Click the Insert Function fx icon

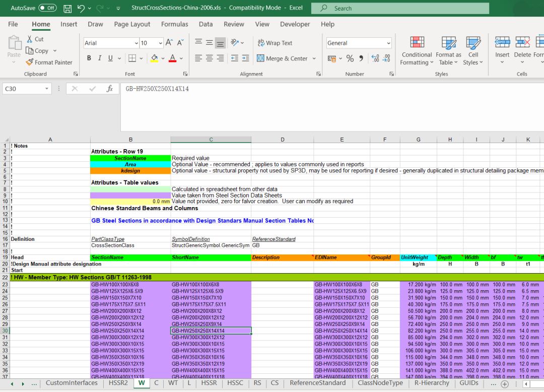[110, 89]
